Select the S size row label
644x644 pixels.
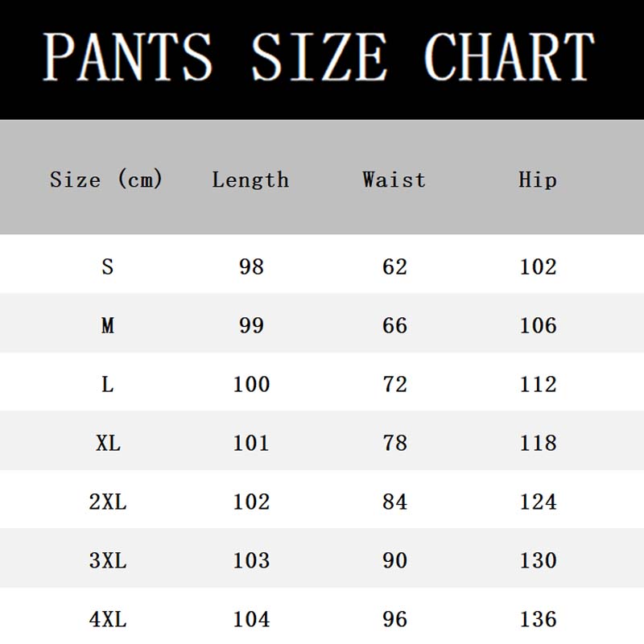tap(108, 267)
